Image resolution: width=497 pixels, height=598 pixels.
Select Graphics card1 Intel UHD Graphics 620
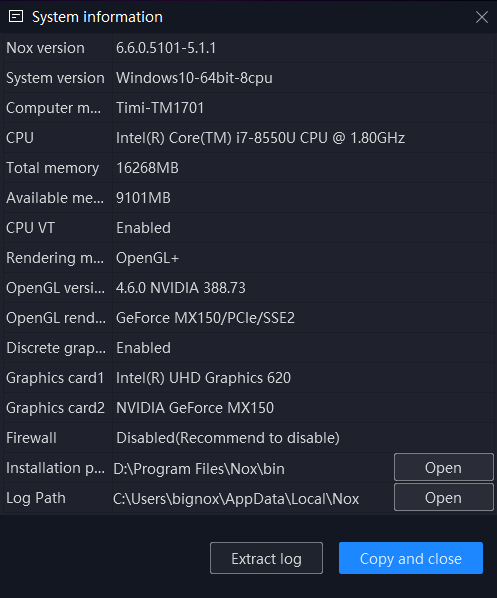tap(203, 378)
